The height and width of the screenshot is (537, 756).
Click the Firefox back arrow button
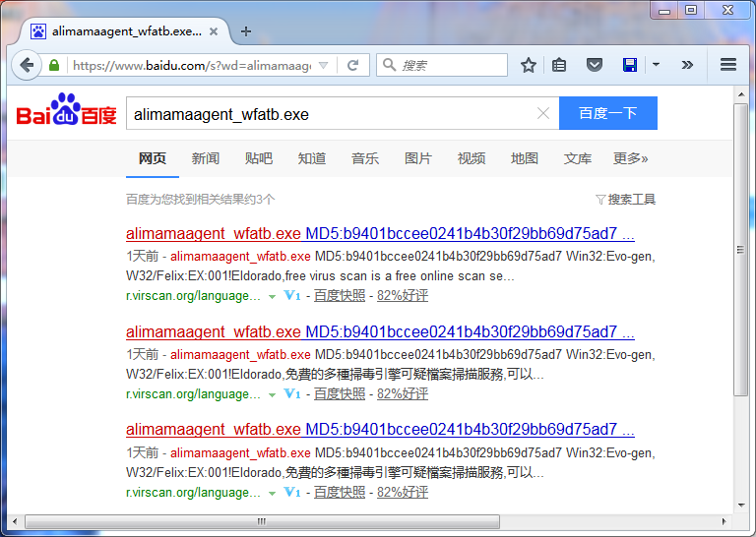[x=27, y=65]
